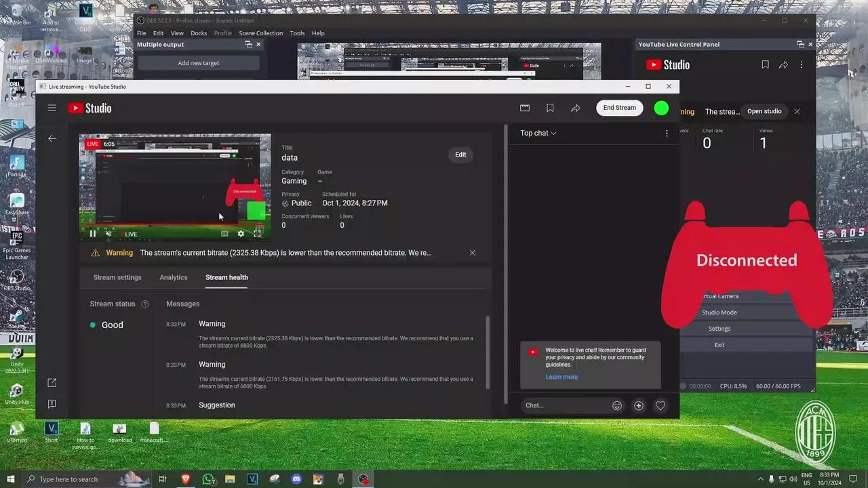Click the bookmark icon in YouTube Live Control Panel

point(765,65)
